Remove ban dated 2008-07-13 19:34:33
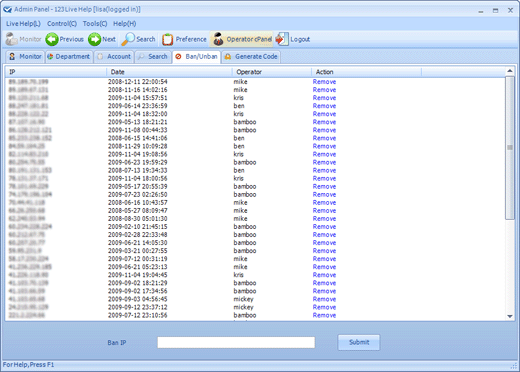The width and height of the screenshot is (520, 372). pyautogui.click(x=324, y=170)
